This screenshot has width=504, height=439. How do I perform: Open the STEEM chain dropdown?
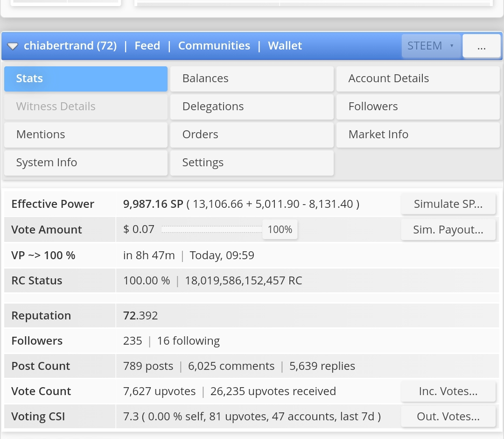click(x=431, y=46)
